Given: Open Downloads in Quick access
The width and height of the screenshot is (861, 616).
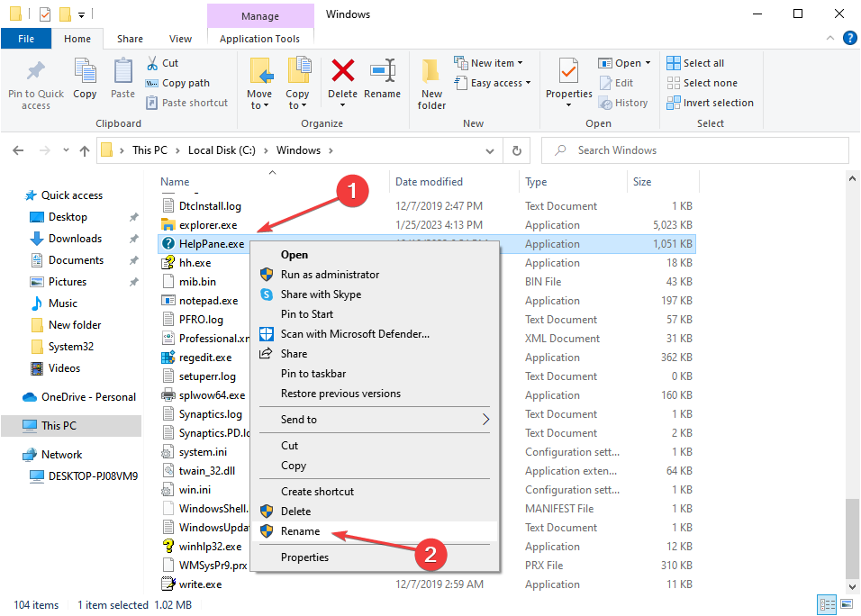Looking at the screenshot, I should pyautogui.click(x=76, y=239).
